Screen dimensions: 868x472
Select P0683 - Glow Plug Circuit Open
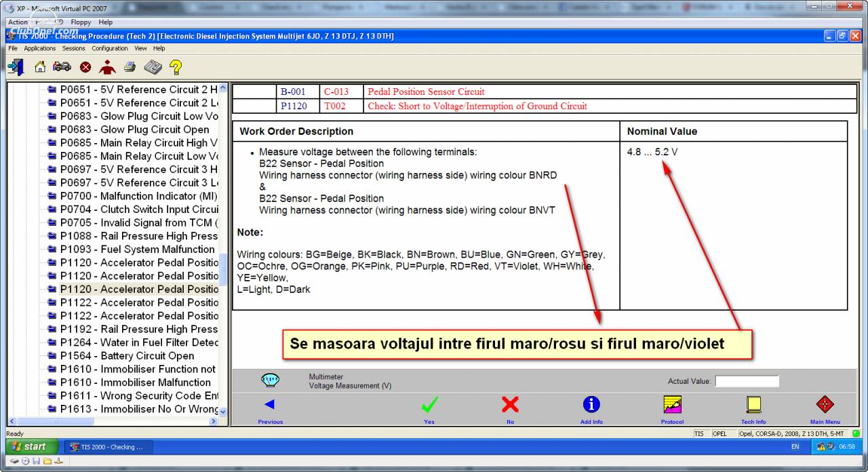click(134, 129)
